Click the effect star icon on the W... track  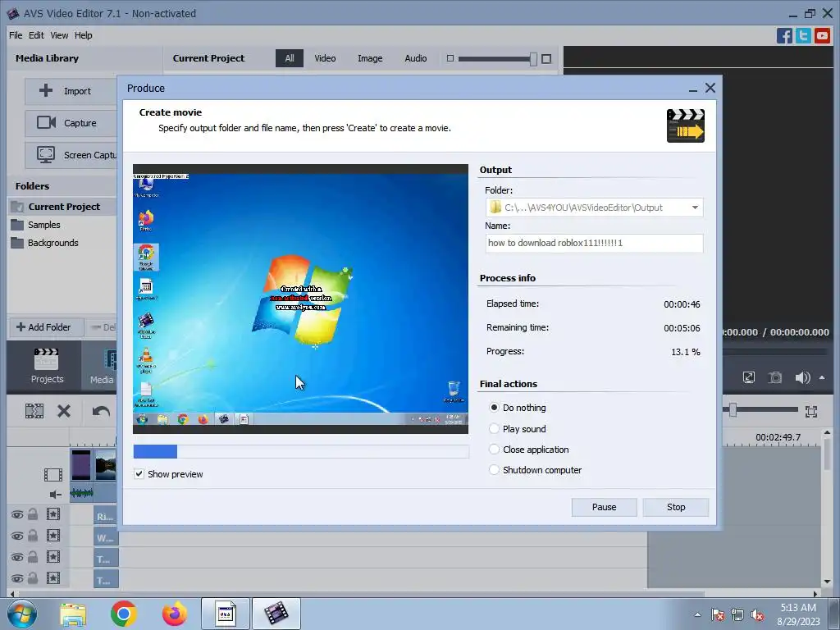[x=53, y=536]
